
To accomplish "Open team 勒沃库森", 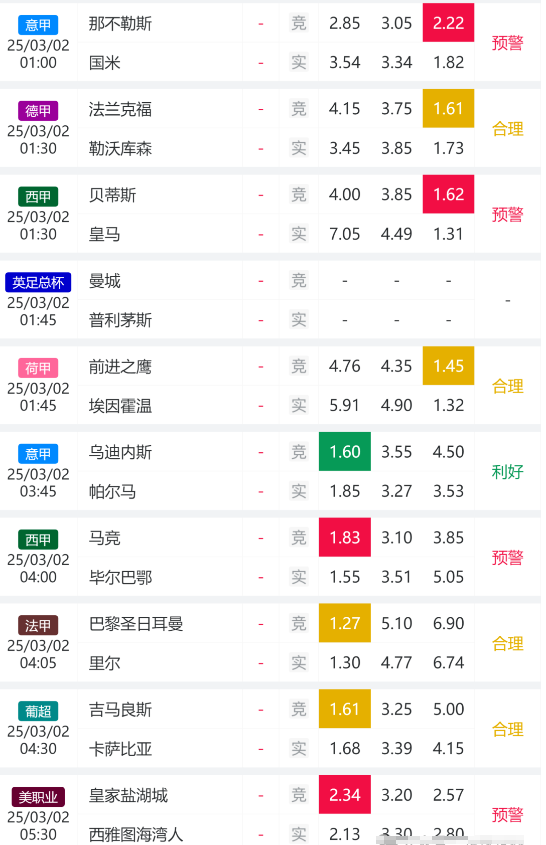I will 120,148.
